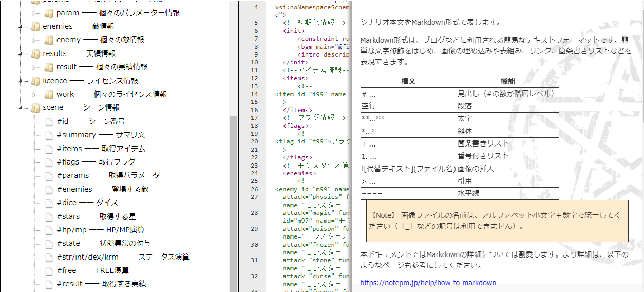Click table cell '![代替テキスト](ファイル名)'

tap(409, 169)
